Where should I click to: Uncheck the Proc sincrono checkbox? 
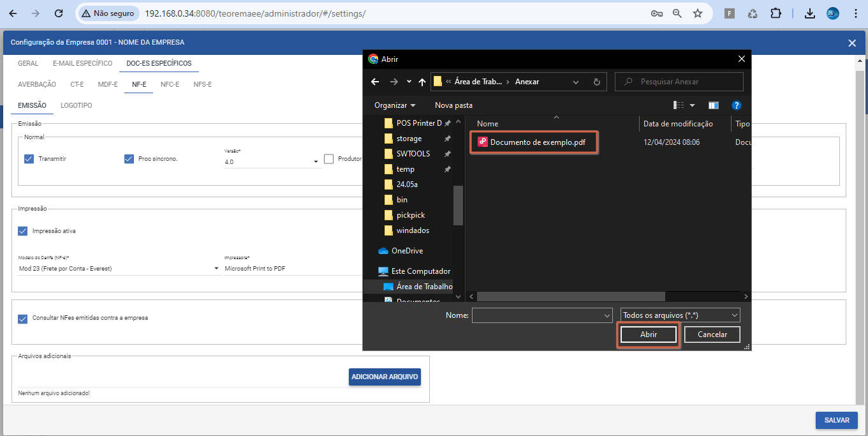(x=129, y=159)
